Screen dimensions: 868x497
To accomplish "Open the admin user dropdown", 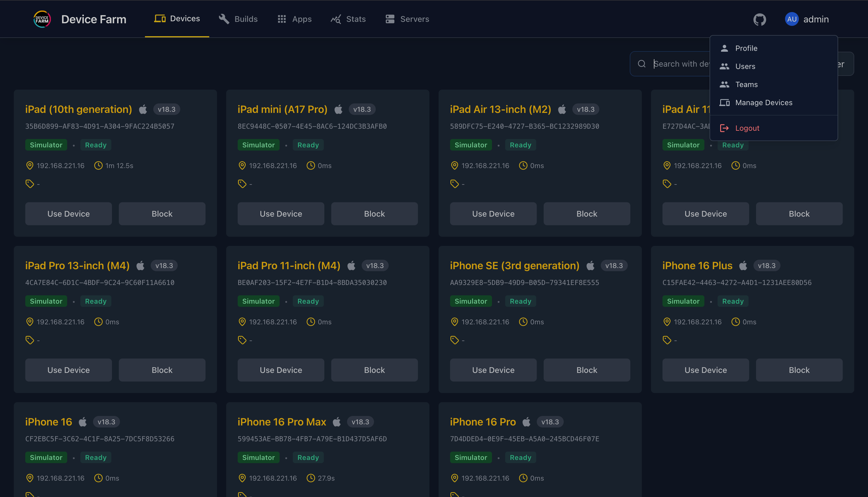I will (x=815, y=19).
